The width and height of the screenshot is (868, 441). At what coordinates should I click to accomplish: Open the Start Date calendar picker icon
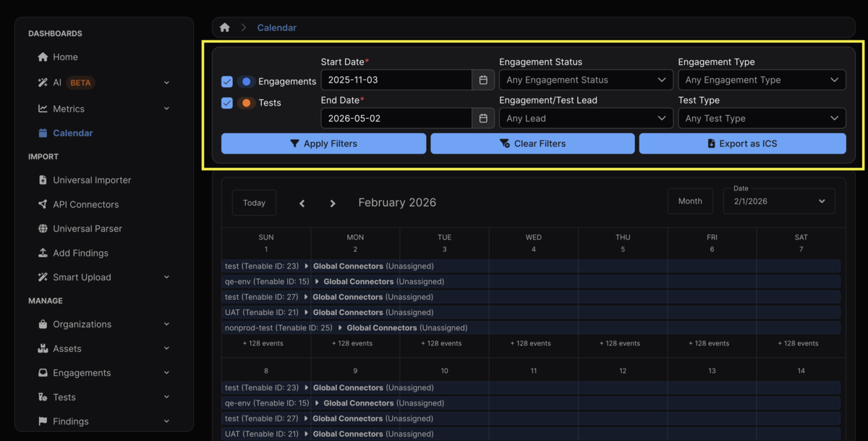point(483,80)
